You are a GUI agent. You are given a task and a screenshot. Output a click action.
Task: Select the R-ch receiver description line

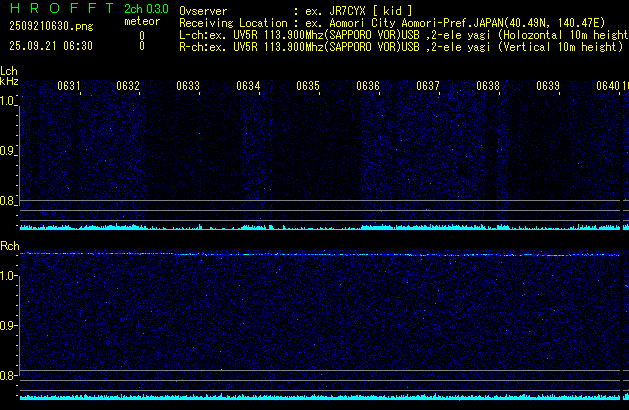400,46
